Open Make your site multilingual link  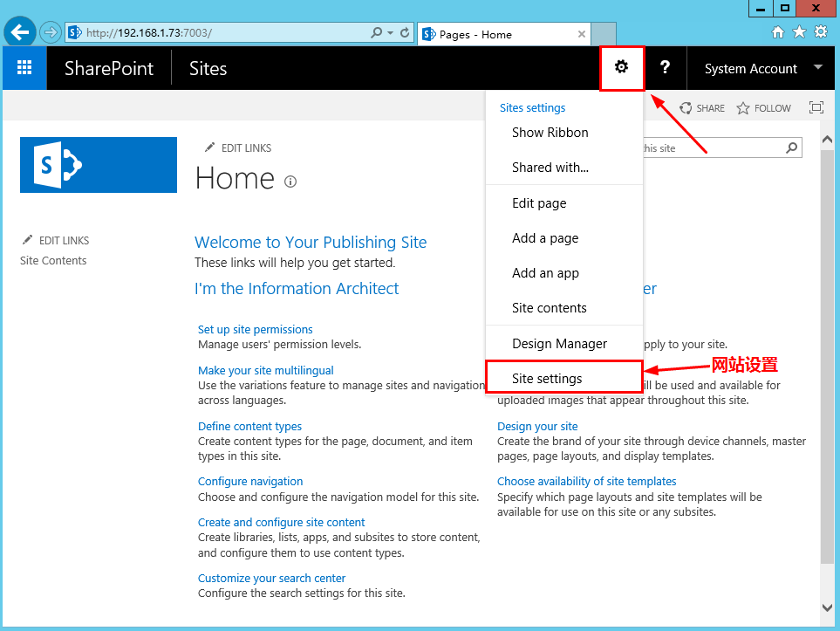click(266, 370)
